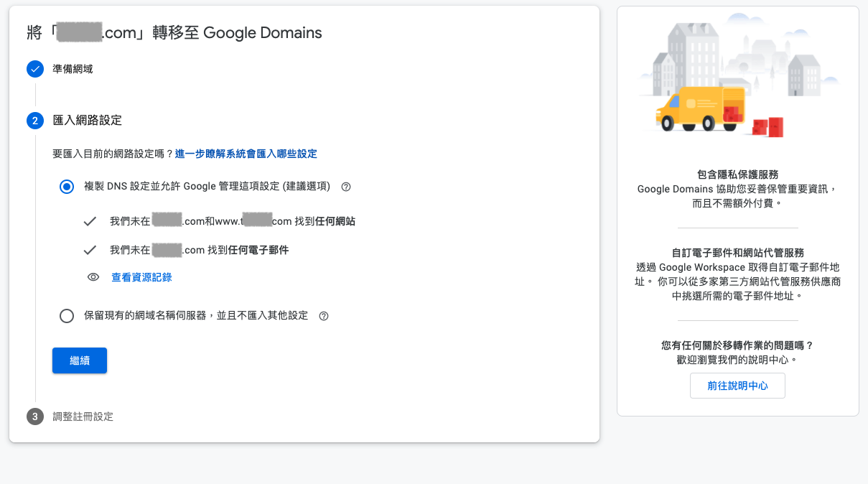This screenshot has height=484, width=868.
Task: Select the 保留現有的網域名稱伺服器 option
Action: 67,315
